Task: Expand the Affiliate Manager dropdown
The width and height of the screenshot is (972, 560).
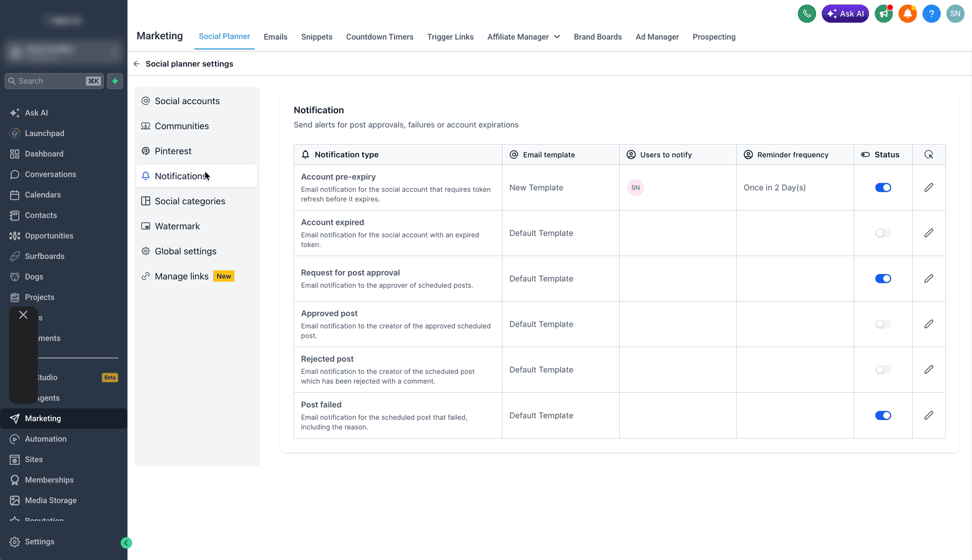Action: pos(524,37)
